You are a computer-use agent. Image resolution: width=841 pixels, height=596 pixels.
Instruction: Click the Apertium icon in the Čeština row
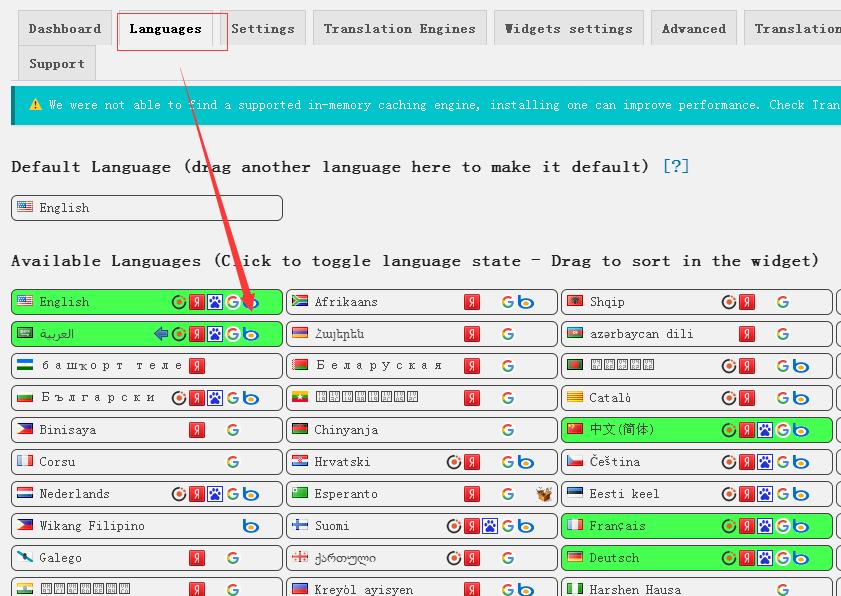pyautogui.click(x=728, y=462)
